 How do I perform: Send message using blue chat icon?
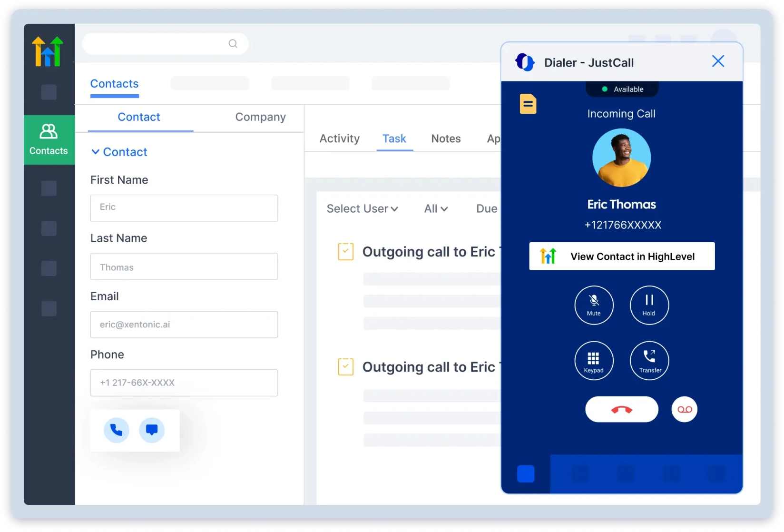click(x=152, y=430)
